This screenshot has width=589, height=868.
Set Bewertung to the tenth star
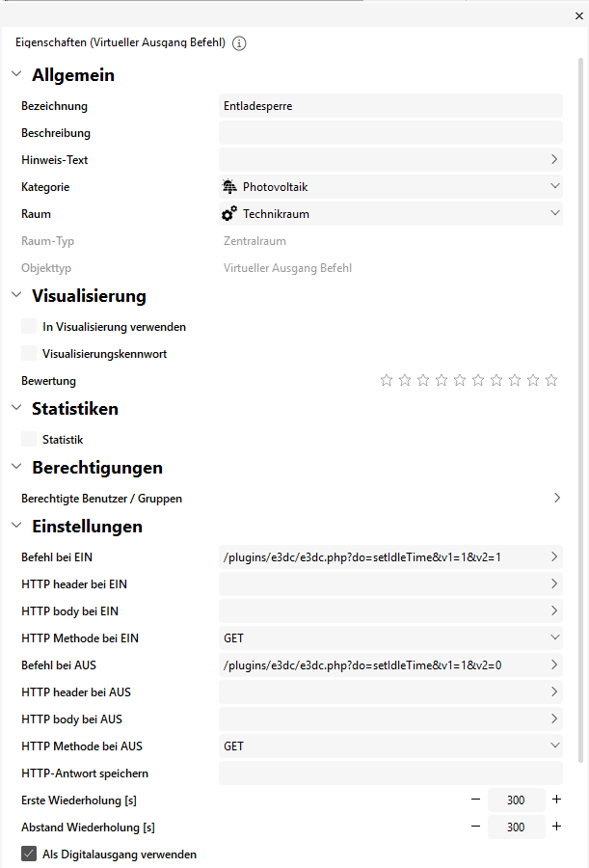click(551, 381)
